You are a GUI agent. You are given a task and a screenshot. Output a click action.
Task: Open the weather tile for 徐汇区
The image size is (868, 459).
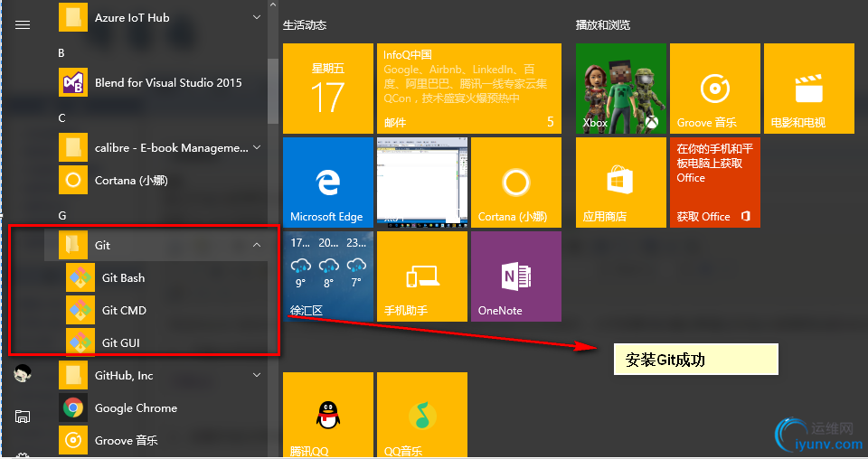[327, 276]
